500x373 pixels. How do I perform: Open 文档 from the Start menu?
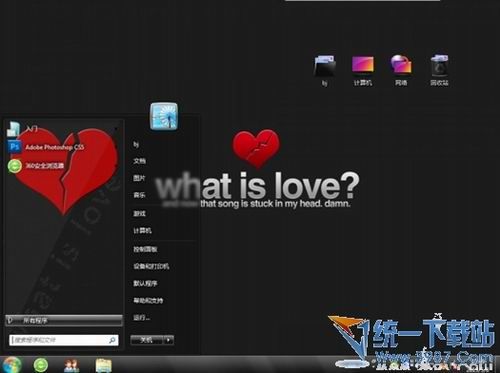[x=140, y=161]
